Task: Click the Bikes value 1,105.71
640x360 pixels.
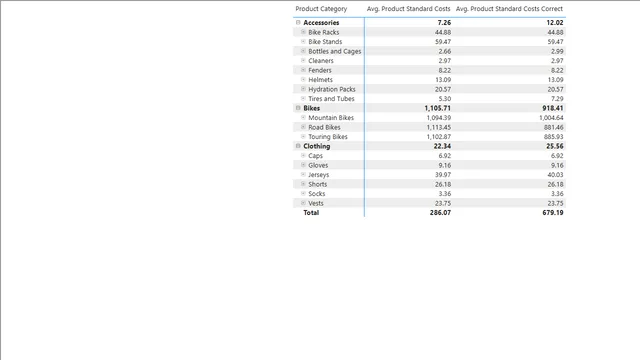Action: point(438,108)
